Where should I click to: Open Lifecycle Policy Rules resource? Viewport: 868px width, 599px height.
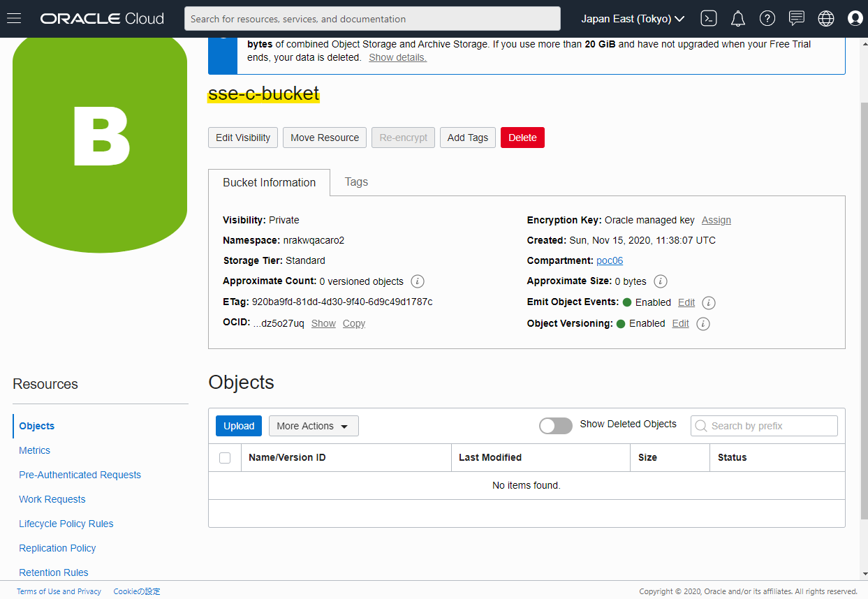[66, 524]
